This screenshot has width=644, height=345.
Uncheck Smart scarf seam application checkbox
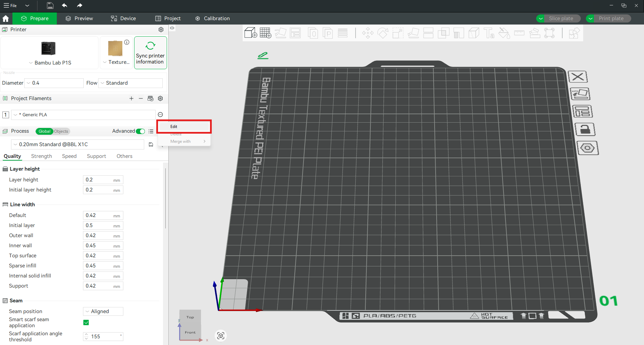coord(86,322)
